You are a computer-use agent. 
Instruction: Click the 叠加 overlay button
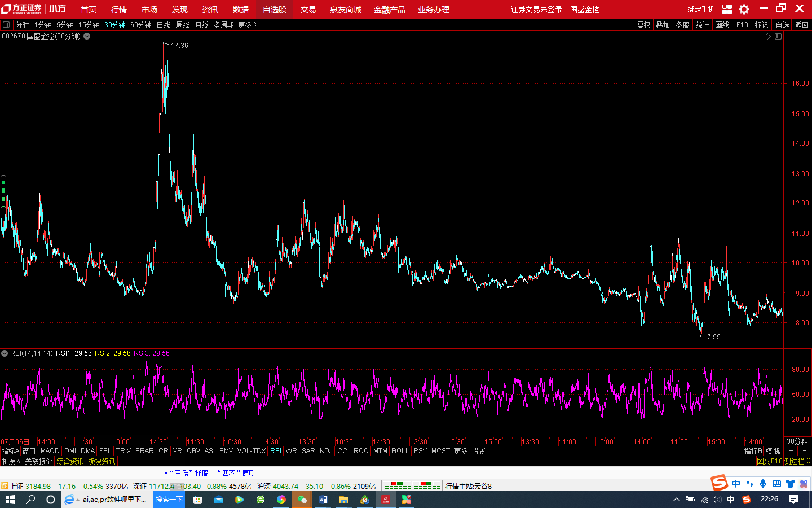pyautogui.click(x=663, y=25)
